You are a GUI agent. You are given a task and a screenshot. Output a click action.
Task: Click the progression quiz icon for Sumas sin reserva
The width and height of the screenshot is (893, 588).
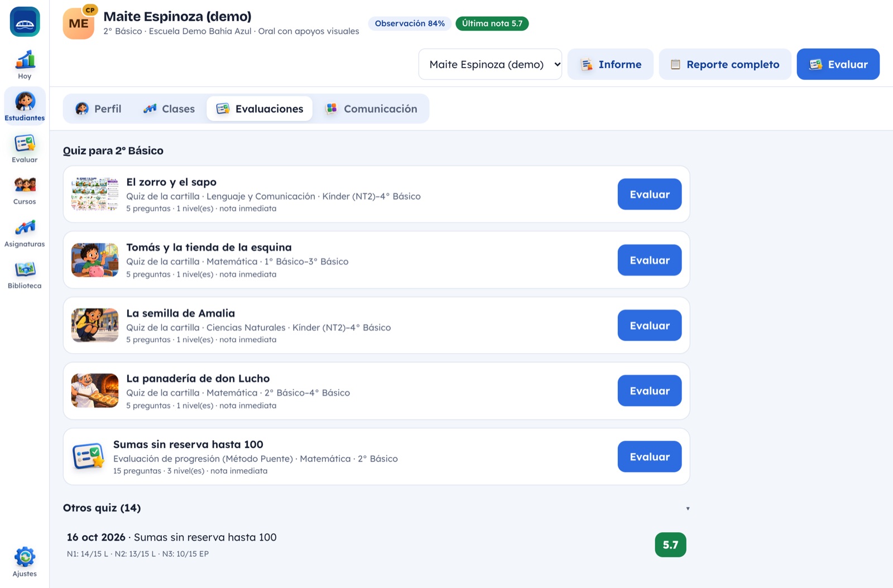pos(88,456)
